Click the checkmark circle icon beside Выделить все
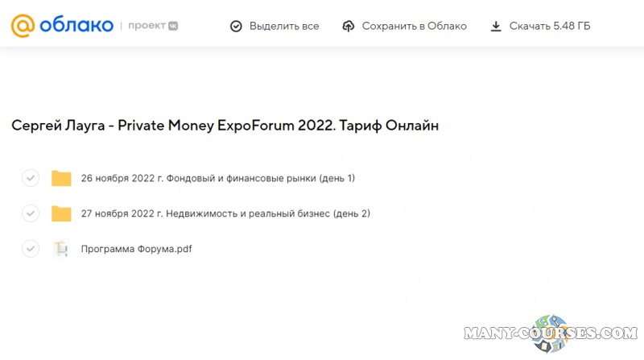 point(236,26)
